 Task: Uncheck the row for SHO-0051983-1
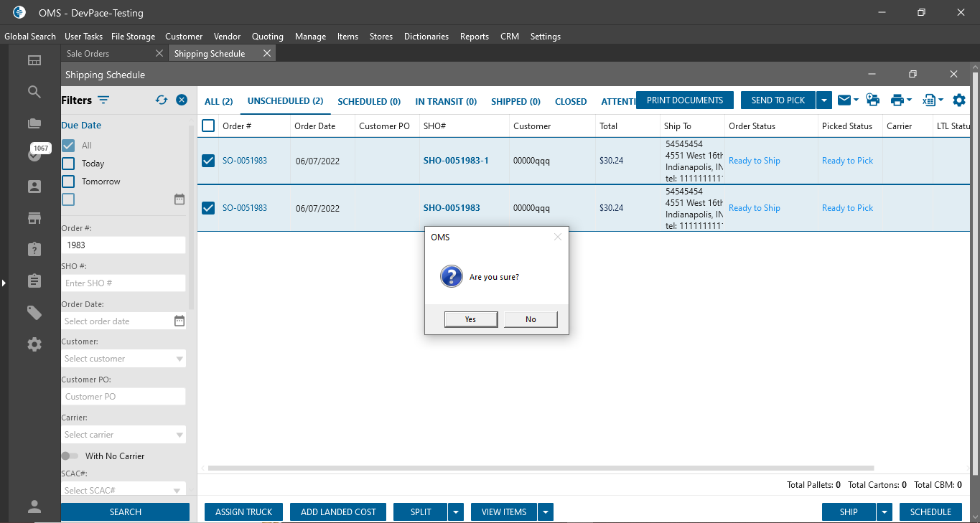pos(208,161)
